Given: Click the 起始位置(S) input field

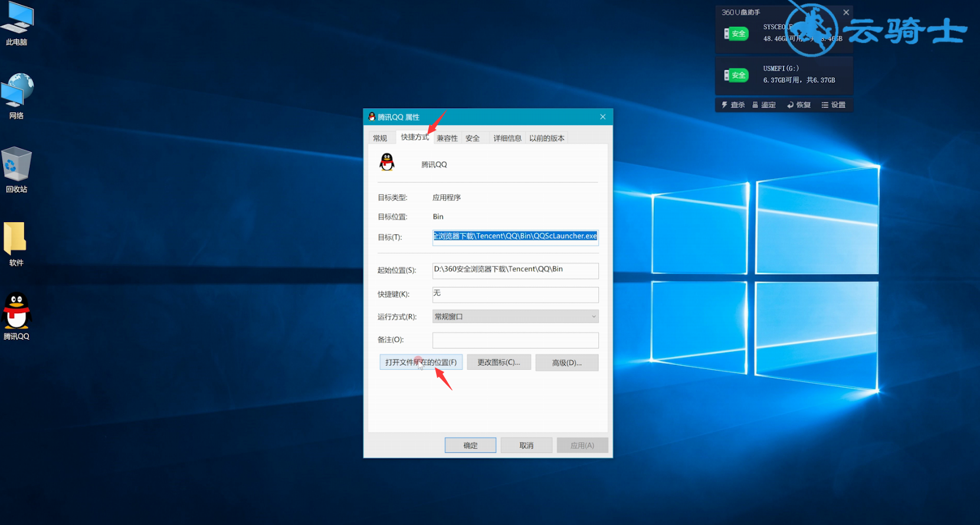Looking at the screenshot, I should click(515, 270).
